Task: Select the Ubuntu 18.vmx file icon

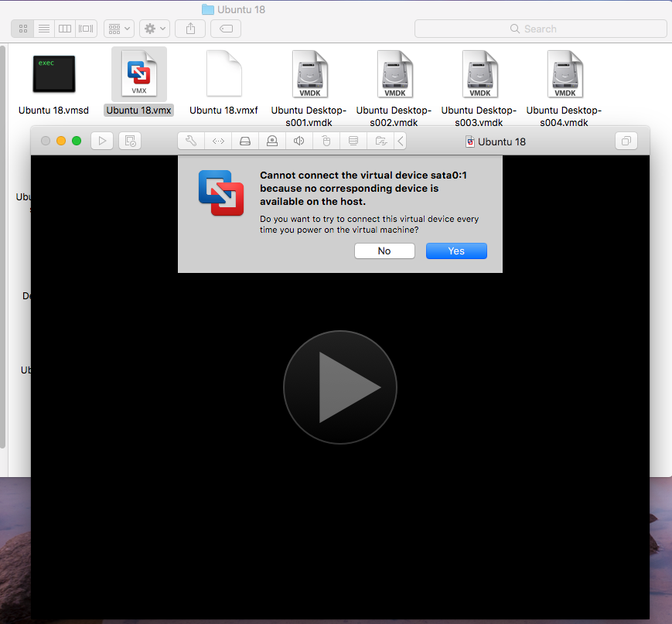Action: pos(139,73)
